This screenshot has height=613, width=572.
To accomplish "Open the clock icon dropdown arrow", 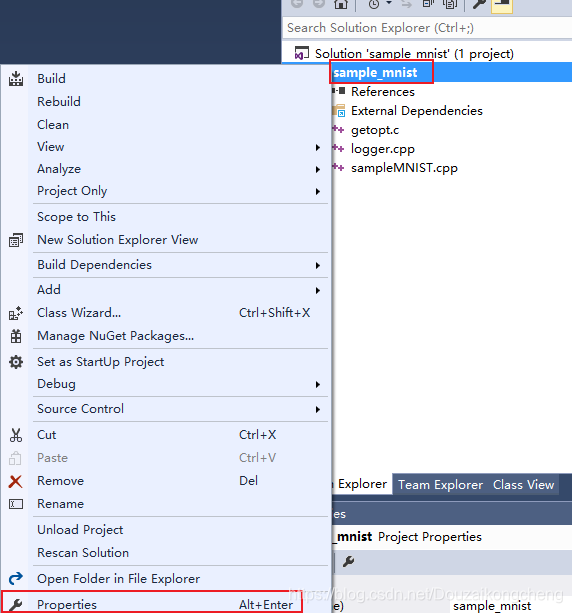I will (389, 3).
